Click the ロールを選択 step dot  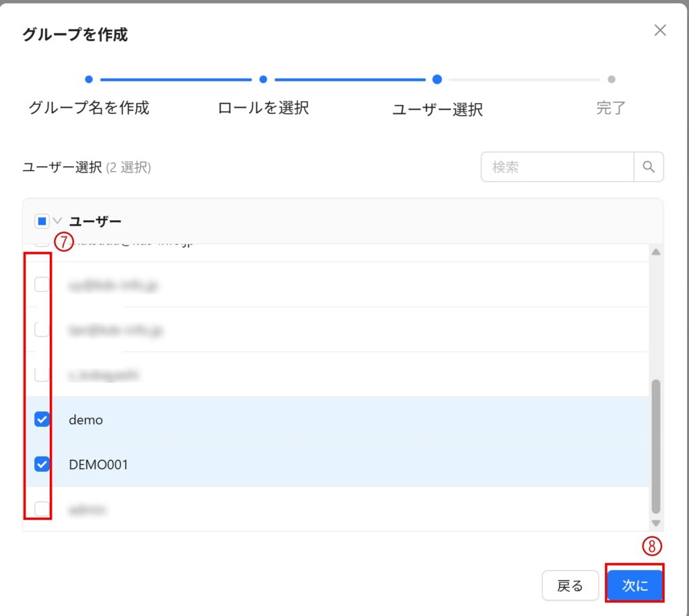[x=263, y=79]
